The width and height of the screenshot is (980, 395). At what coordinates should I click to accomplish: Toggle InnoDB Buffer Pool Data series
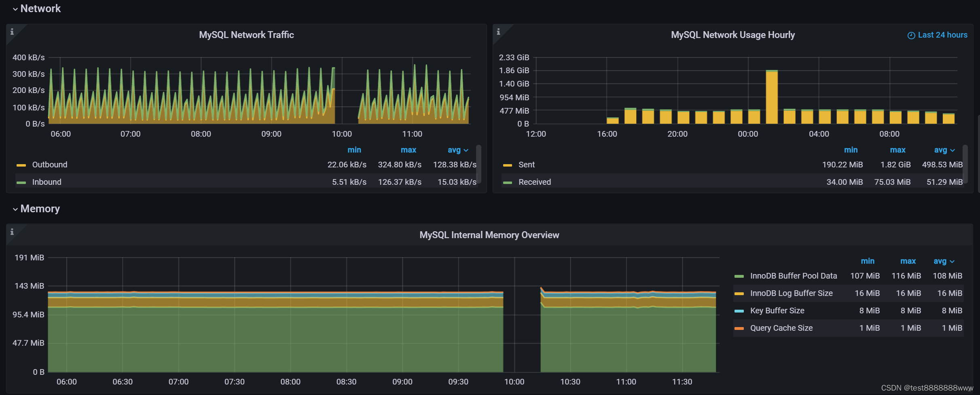pos(794,276)
